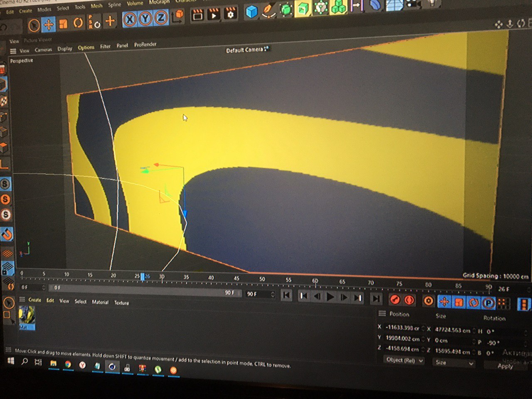Image resolution: width=532 pixels, height=399 pixels.
Task: Open Edit Render Settings gear icon
Action: tap(230, 14)
